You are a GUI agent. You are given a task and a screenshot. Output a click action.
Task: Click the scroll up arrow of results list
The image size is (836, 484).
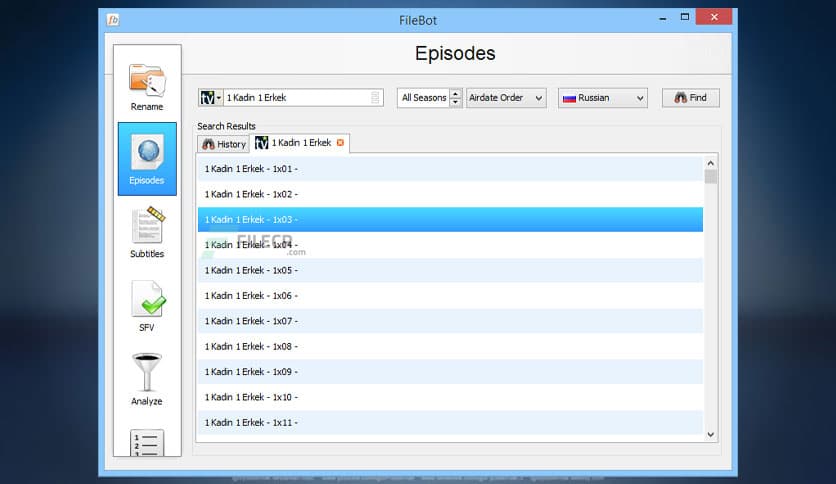tap(710, 163)
